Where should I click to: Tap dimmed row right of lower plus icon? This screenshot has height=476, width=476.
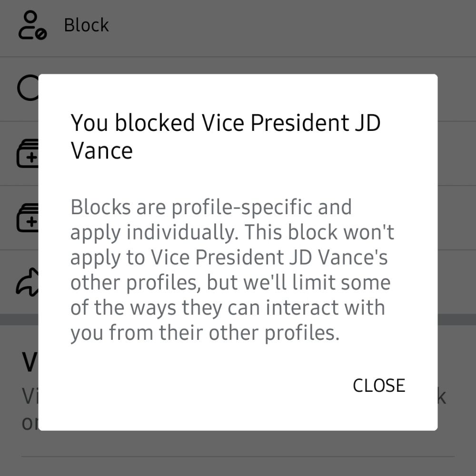click(x=456, y=218)
